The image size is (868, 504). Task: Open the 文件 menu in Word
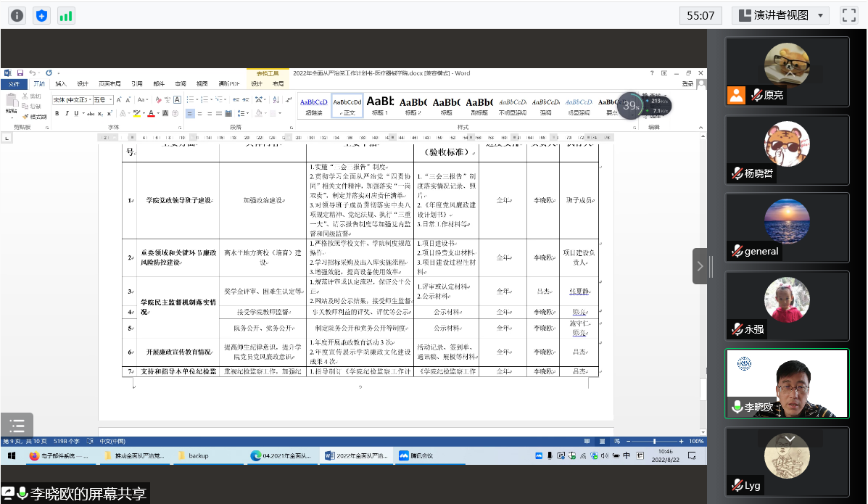[14, 83]
